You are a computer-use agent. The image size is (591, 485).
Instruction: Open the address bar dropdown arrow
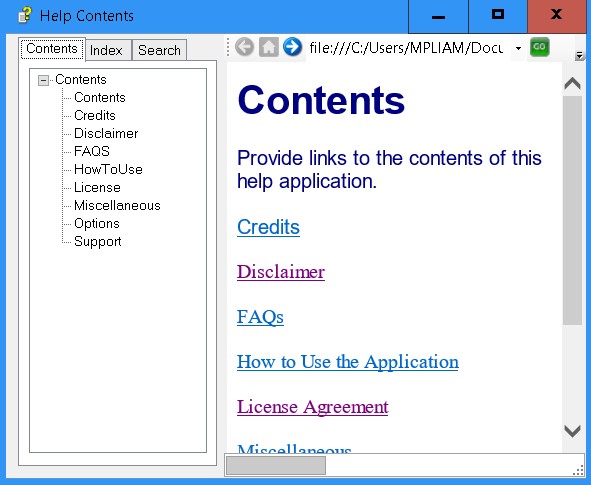click(518, 48)
